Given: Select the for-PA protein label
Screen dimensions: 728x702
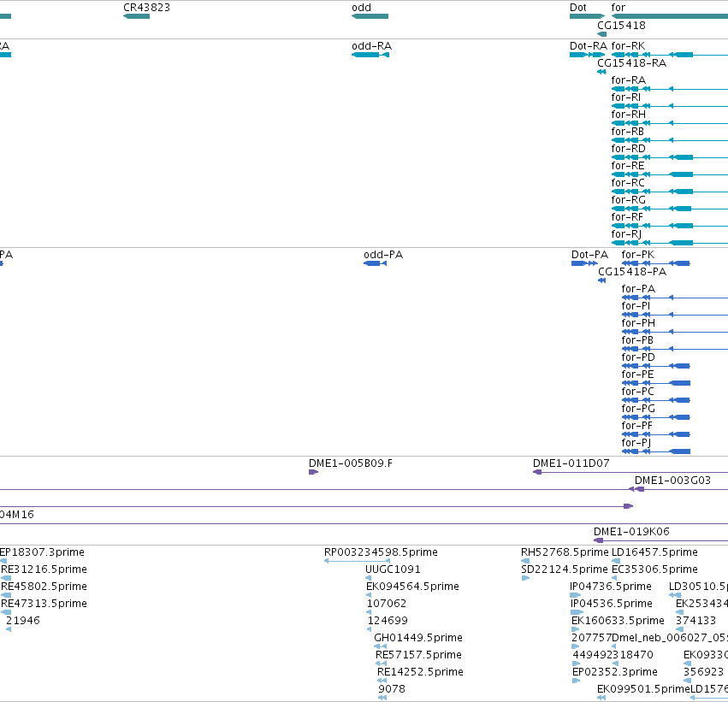Looking at the screenshot, I should 638,289.
